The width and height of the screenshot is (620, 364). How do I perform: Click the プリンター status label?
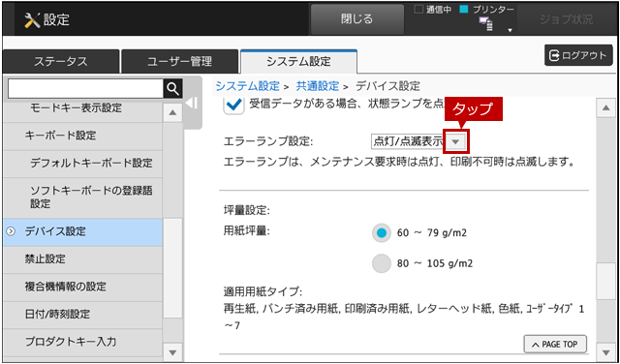[x=494, y=10]
